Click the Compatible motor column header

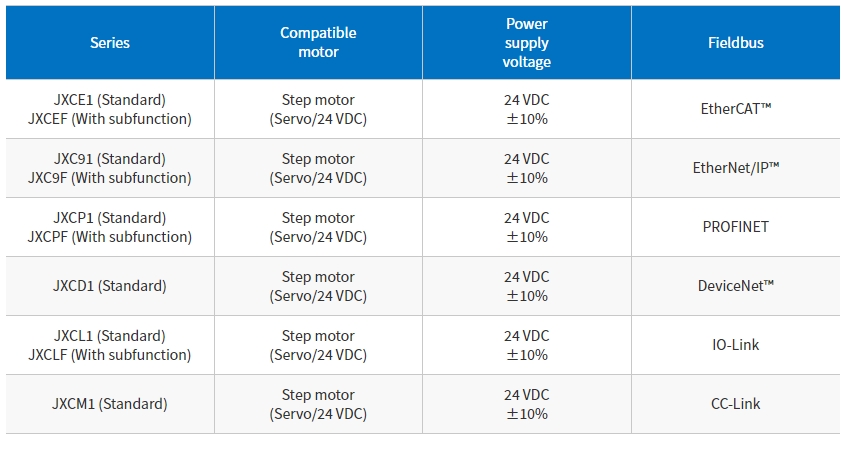point(318,43)
